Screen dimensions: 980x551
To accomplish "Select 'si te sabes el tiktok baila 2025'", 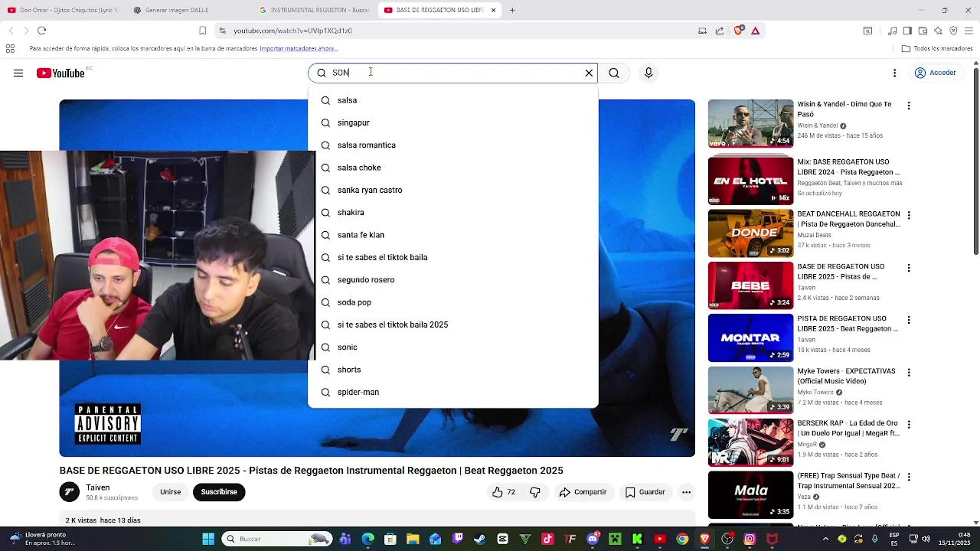I will coord(452,324).
